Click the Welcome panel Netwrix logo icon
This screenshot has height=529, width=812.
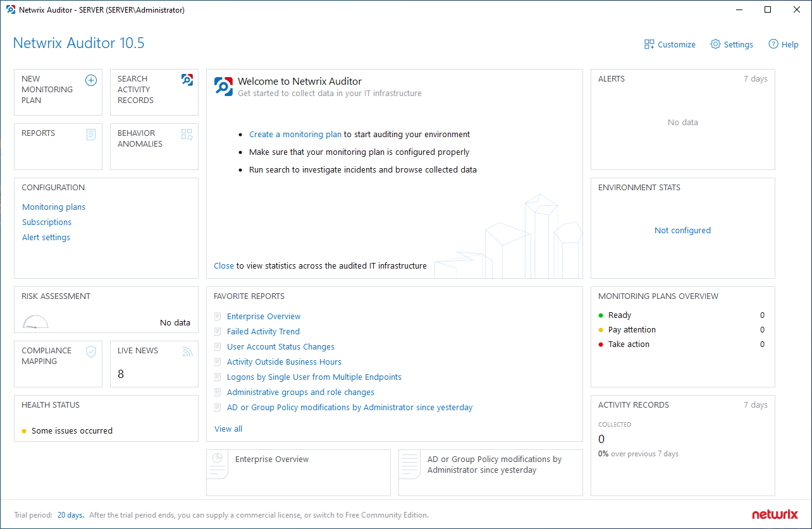tap(223, 86)
